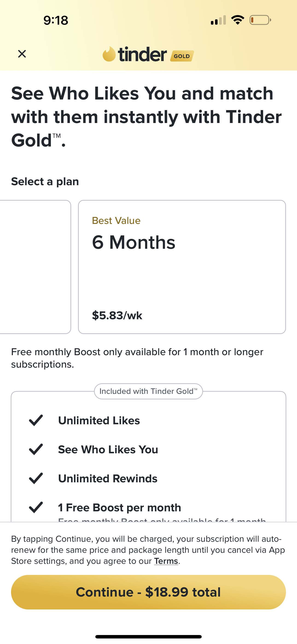The height and width of the screenshot is (644, 297).
Task: Tap checkmark beside See Who Likes You
Action: click(36, 449)
